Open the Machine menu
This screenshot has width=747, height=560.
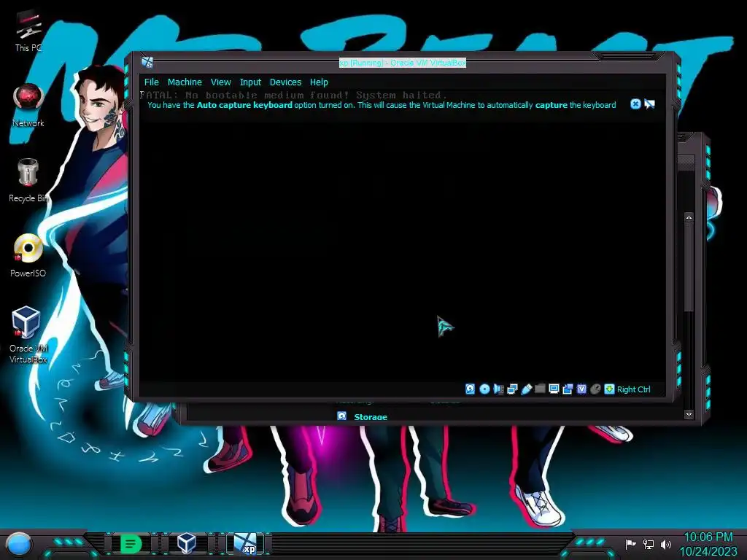185,82
